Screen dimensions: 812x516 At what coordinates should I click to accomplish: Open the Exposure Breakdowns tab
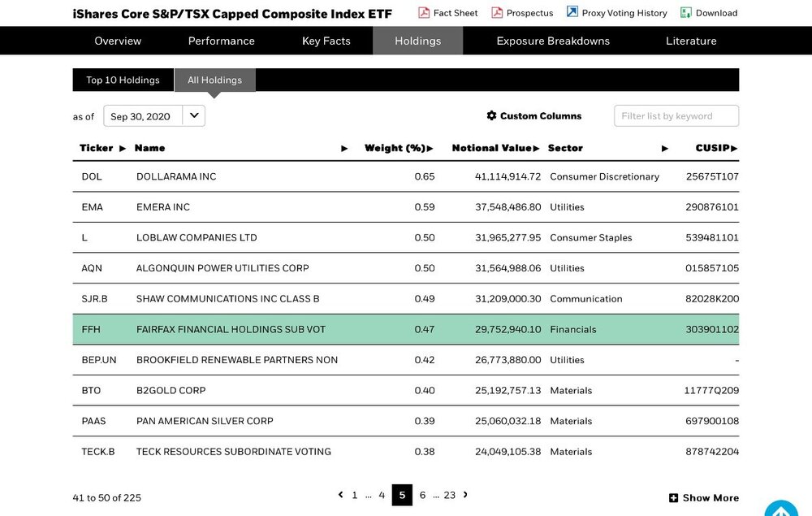tap(553, 41)
